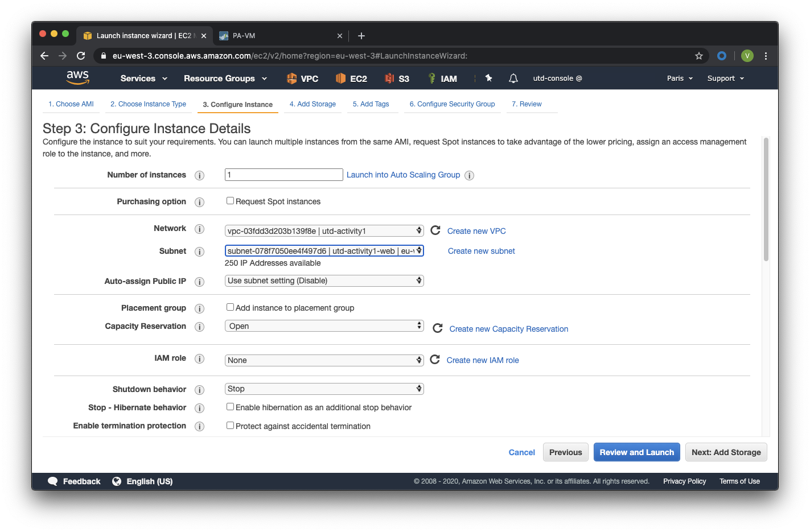
Task: Go to step 5 Add Tags
Action: coord(371,104)
